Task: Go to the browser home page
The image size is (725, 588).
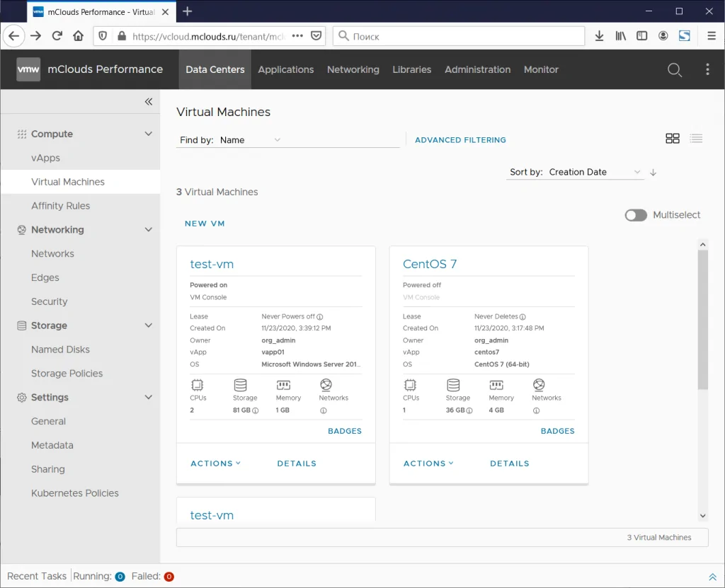Action: tap(78, 35)
